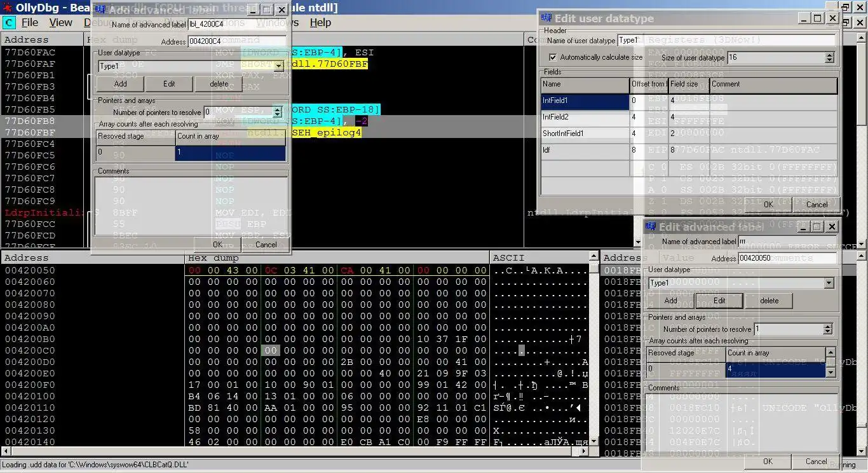Click Address column header in disassembly pane
Viewport: 868px width, 473px height.
(x=42, y=39)
